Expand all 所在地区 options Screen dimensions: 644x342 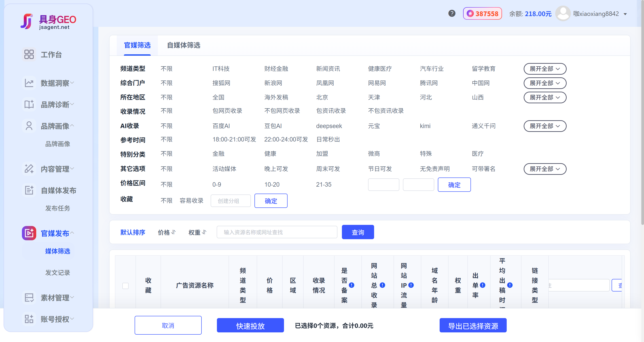pos(545,97)
